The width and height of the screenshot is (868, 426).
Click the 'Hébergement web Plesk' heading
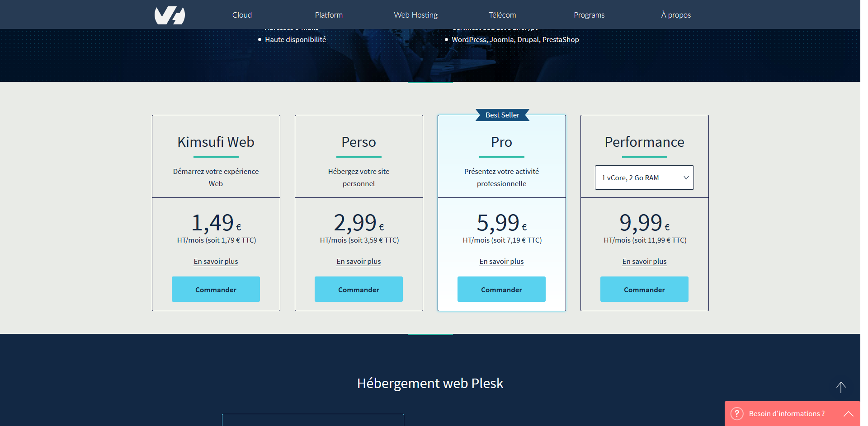coord(430,383)
